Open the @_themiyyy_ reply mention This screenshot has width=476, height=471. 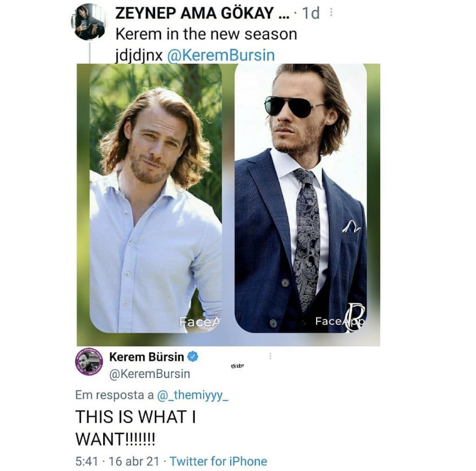coord(193,395)
